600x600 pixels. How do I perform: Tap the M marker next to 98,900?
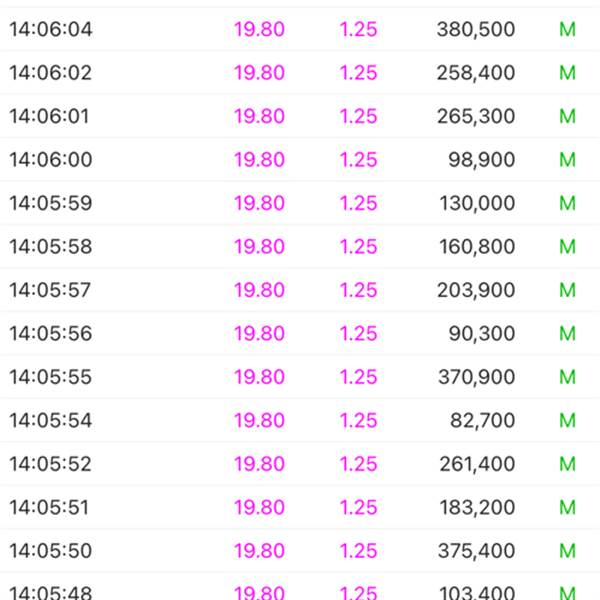pos(567,160)
